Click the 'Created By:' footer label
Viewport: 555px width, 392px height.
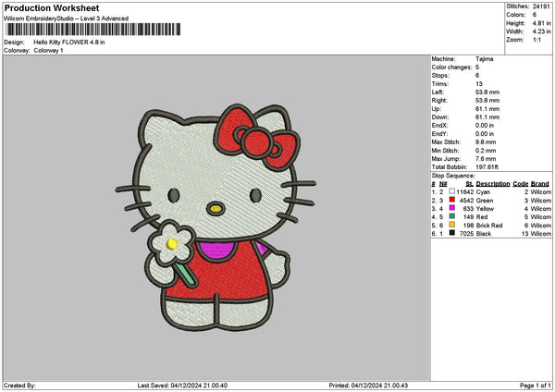(x=19, y=386)
